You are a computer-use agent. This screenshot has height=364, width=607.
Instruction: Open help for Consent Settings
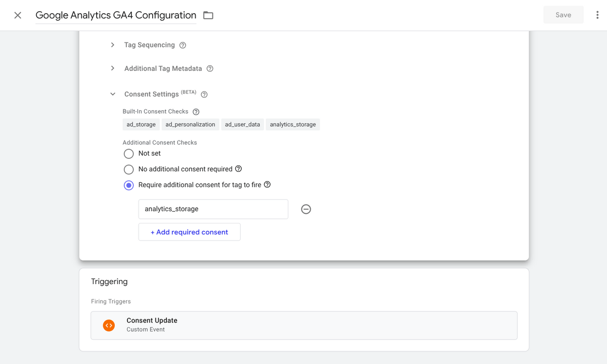tap(204, 94)
